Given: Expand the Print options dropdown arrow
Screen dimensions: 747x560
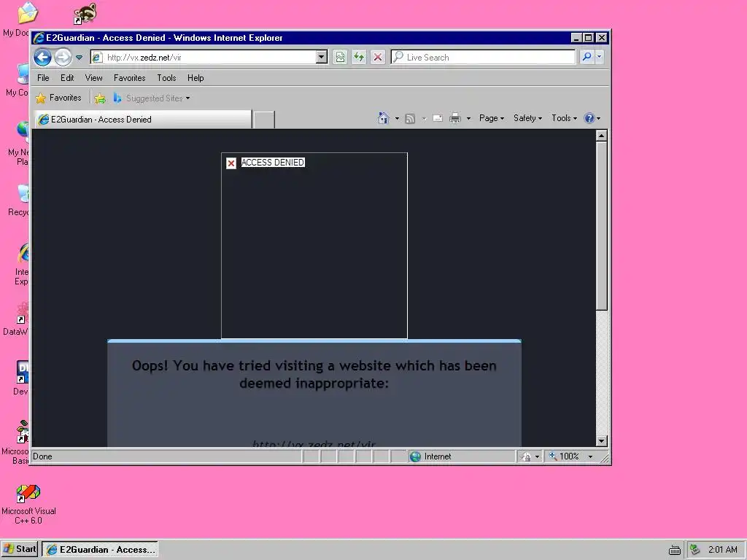Looking at the screenshot, I should 468,118.
